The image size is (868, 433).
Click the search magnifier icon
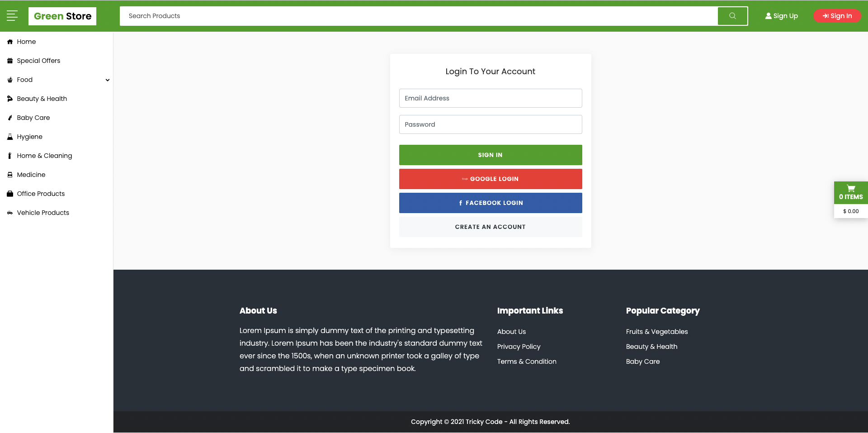point(732,16)
